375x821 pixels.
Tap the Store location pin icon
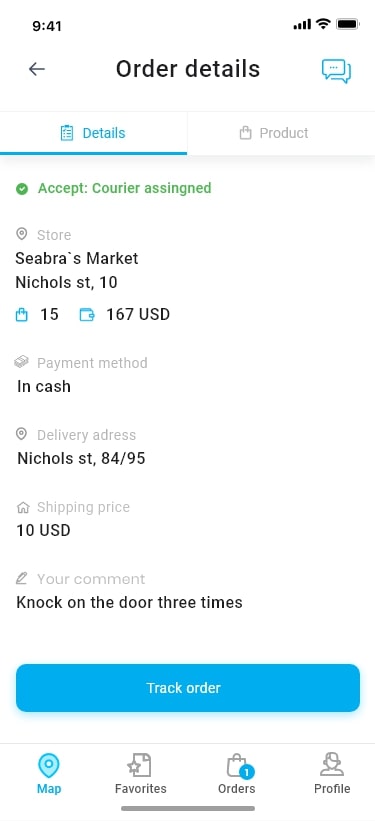click(x=21, y=234)
